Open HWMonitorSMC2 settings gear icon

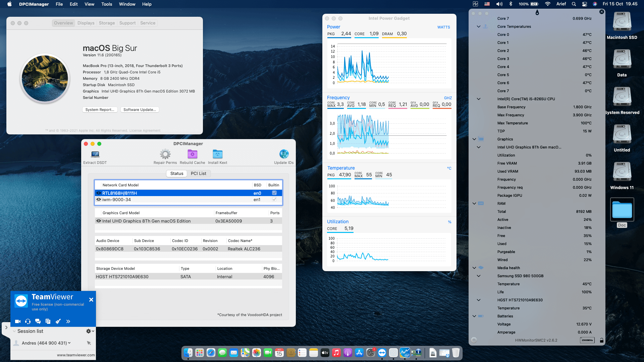pyautogui.click(x=474, y=340)
